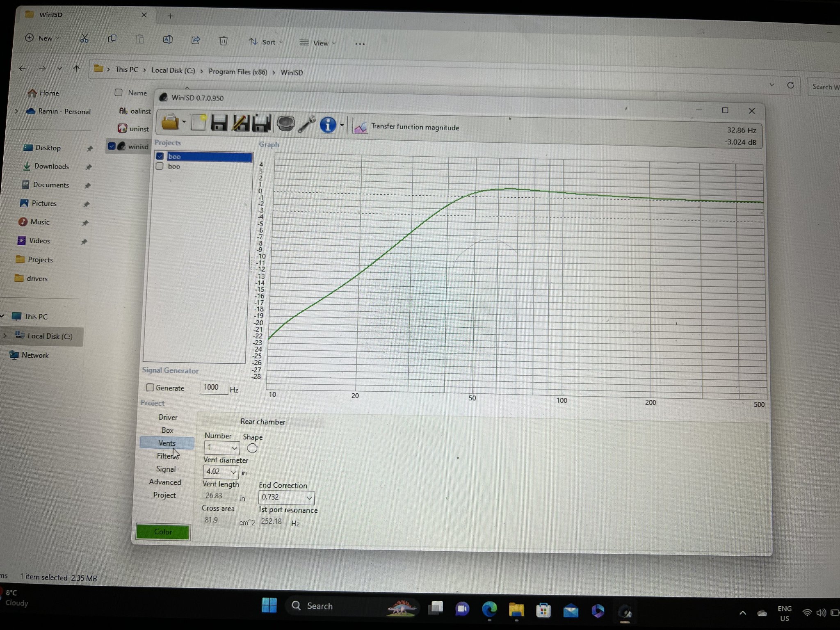Switch to the Box tab
This screenshot has height=630, width=840.
coord(167,430)
